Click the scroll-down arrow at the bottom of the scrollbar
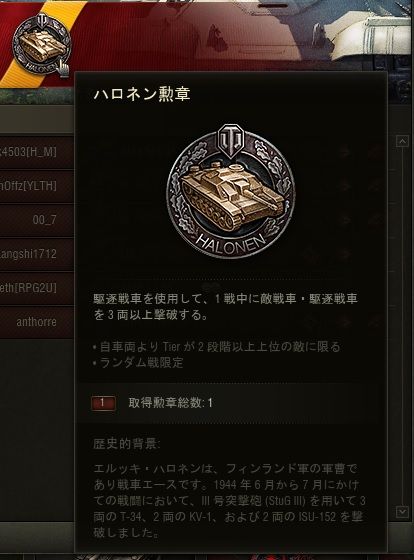Viewport: 414px width, 560px height. (402, 512)
